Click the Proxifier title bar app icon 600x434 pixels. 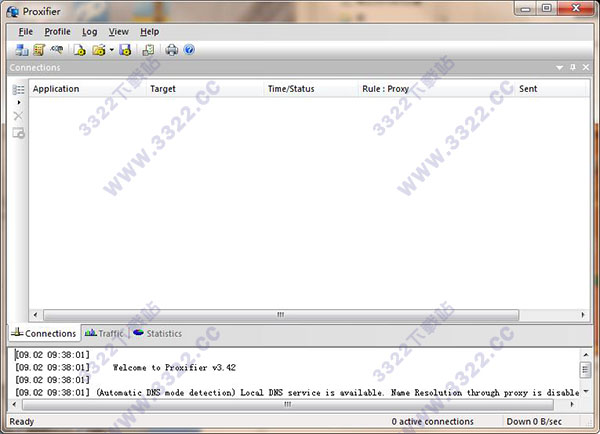coord(13,12)
